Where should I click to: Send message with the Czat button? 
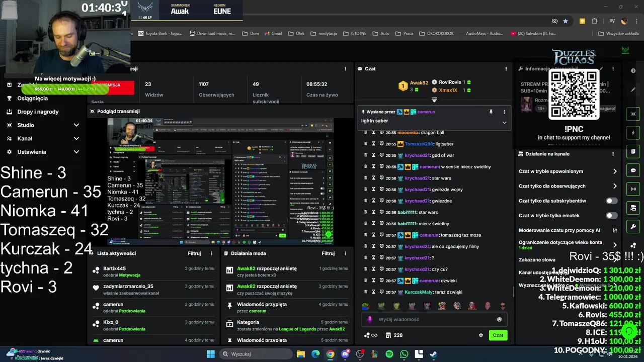tap(498, 335)
